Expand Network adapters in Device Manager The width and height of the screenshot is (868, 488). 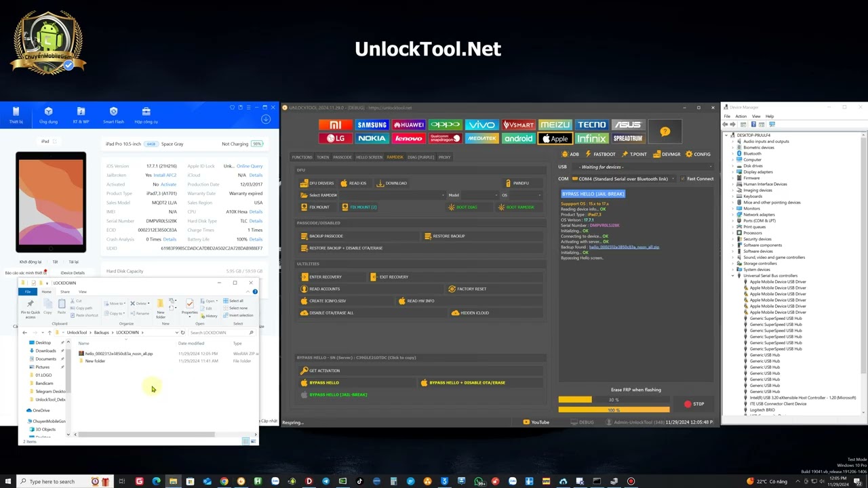pyautogui.click(x=733, y=215)
